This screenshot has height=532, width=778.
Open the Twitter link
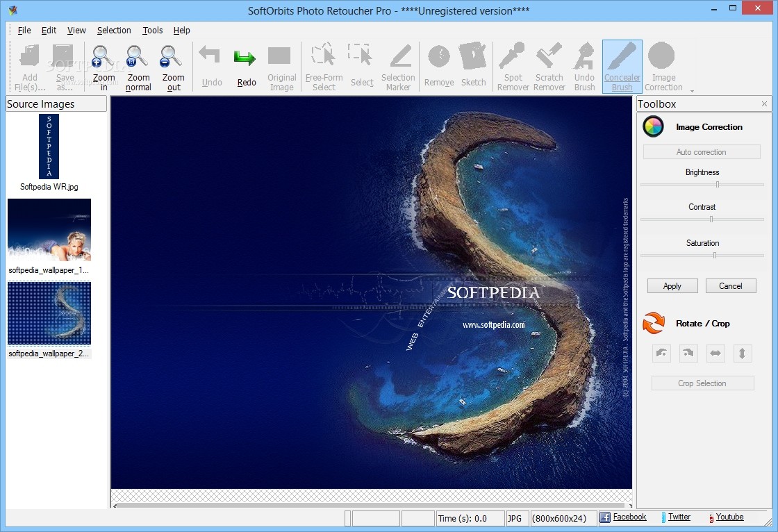click(x=679, y=517)
